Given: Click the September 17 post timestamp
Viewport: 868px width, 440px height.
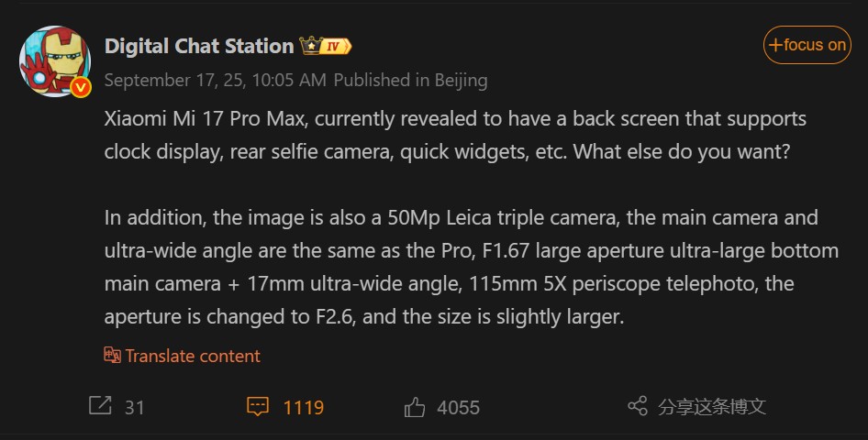Looking at the screenshot, I should [215, 80].
